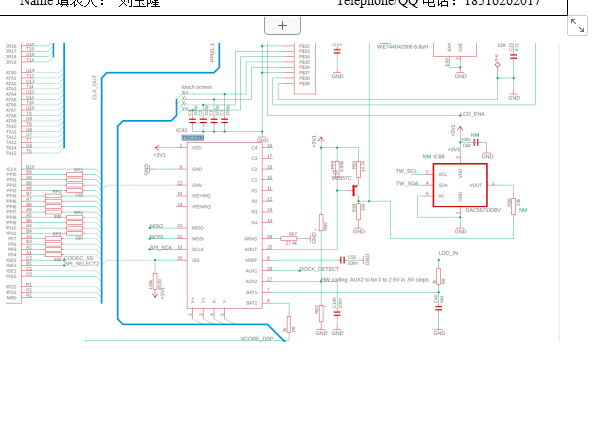Click the transistor symbol near BC857C
Screen dimensions: 611x426
coord(355,191)
